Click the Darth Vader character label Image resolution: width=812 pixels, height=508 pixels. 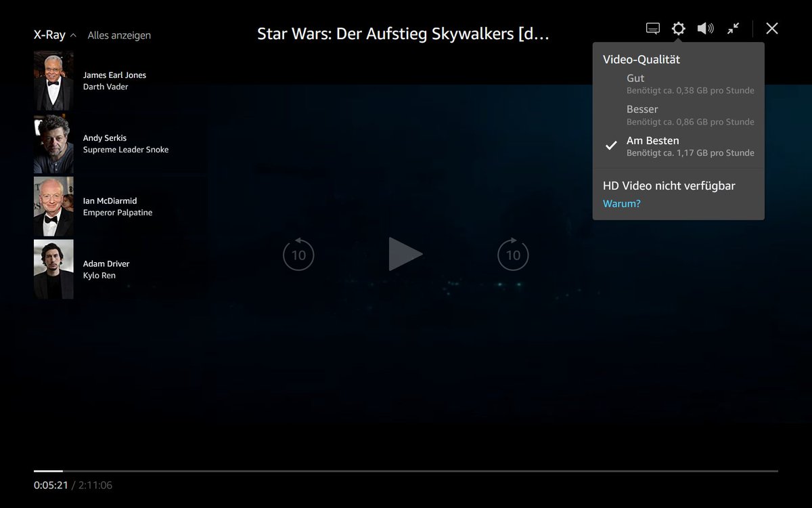(106, 87)
